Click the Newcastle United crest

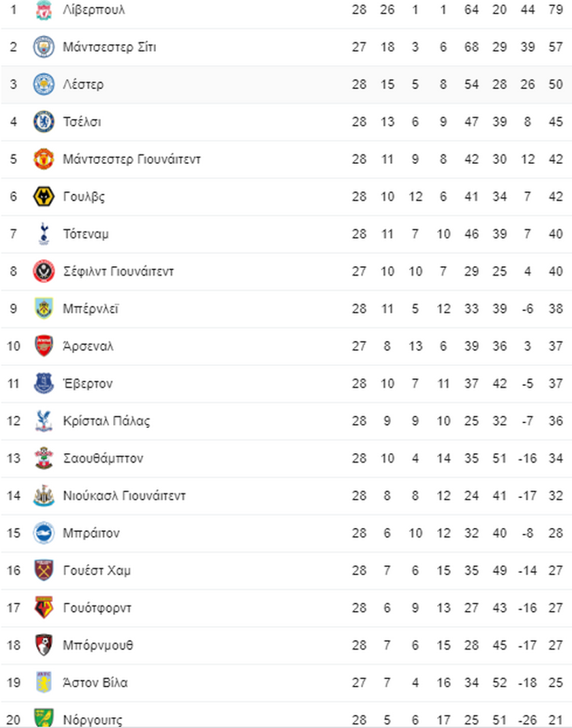coord(44,495)
